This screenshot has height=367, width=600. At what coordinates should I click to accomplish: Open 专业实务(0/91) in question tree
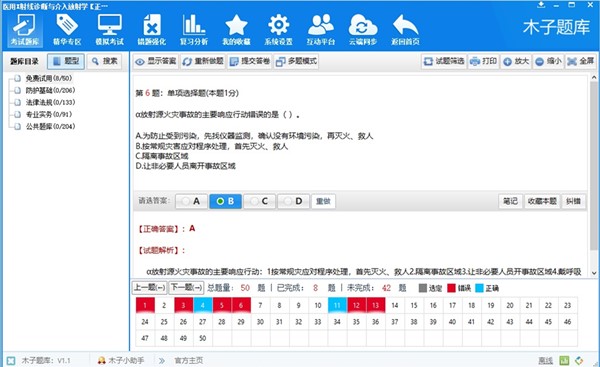click(x=49, y=114)
